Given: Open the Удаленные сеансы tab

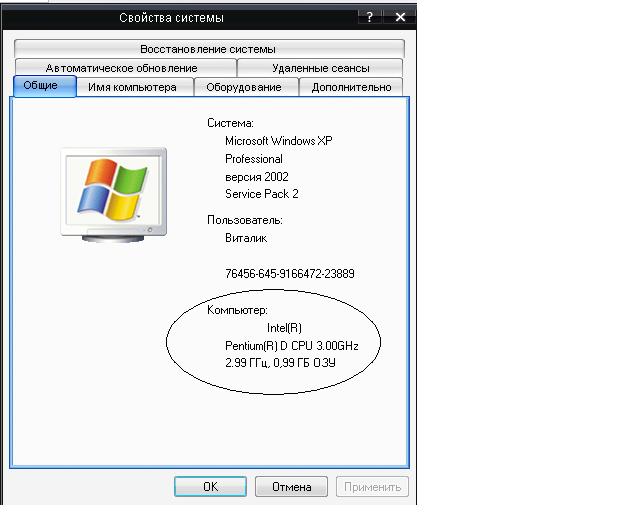Looking at the screenshot, I should 320,68.
